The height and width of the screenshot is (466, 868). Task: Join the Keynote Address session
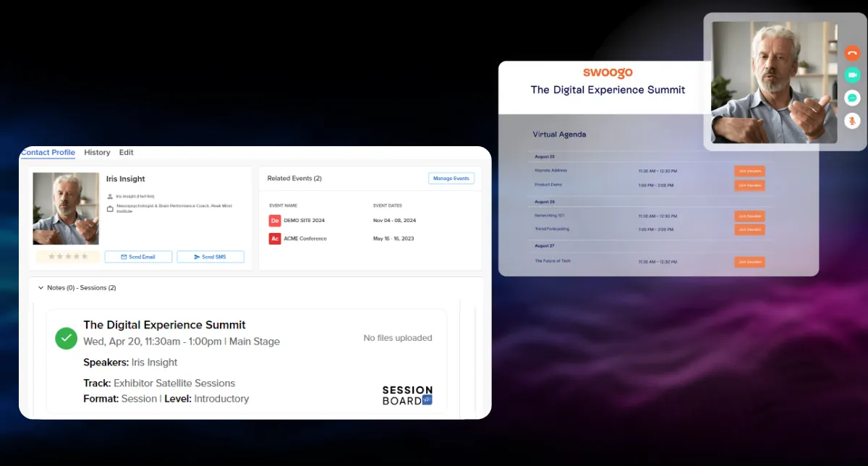pyautogui.click(x=749, y=171)
